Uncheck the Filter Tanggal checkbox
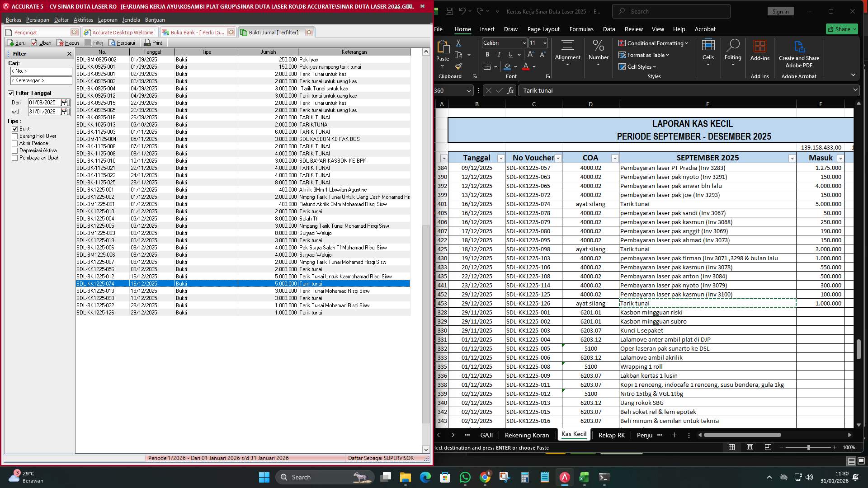 click(11, 93)
